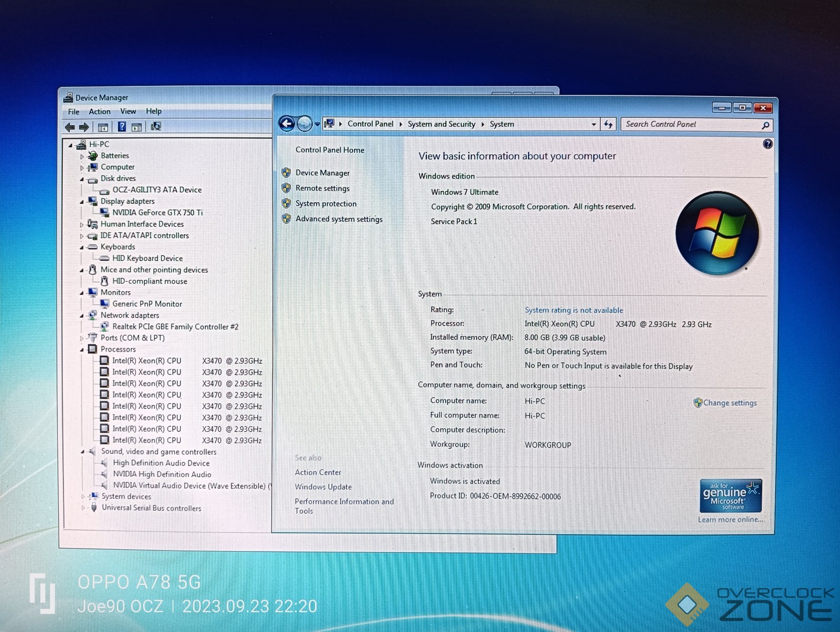Click Forward arrow in Device Manager toolbar
840x632 pixels.
(x=84, y=127)
